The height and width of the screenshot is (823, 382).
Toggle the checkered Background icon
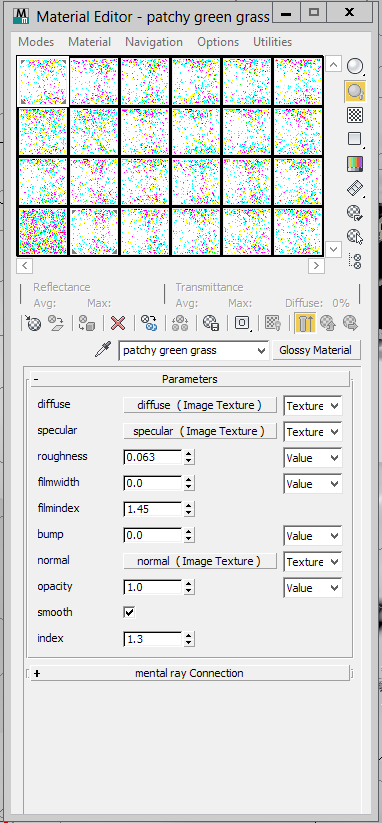[x=355, y=115]
